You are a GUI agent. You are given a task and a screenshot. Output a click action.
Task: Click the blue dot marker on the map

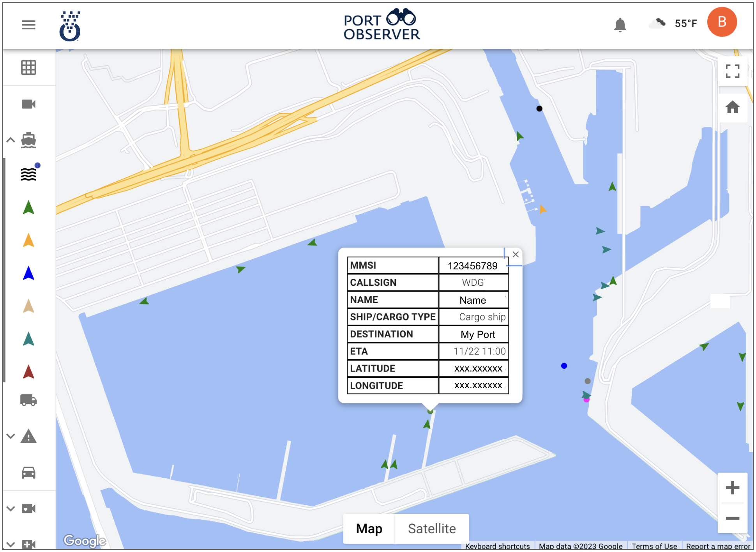pyautogui.click(x=564, y=366)
